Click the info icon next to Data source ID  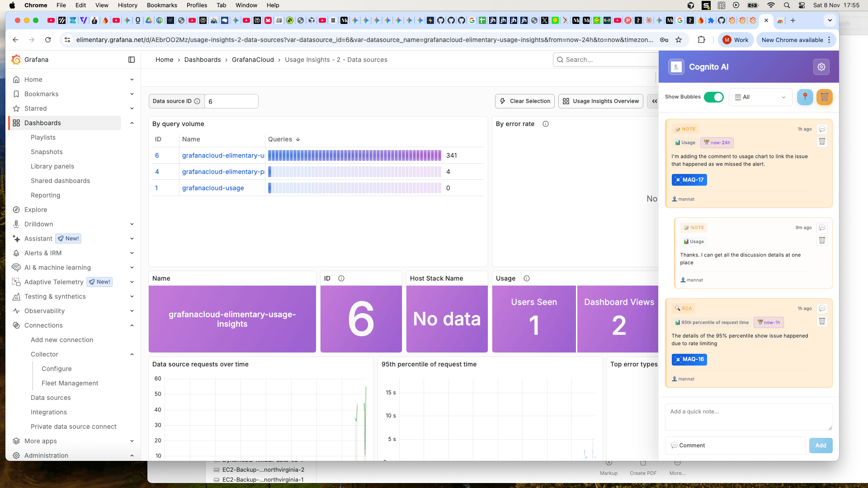click(x=197, y=101)
